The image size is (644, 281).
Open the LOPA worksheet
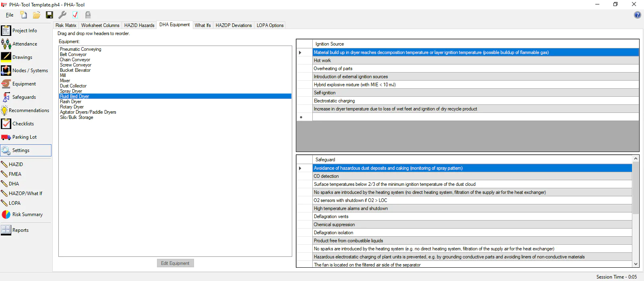click(x=26, y=203)
